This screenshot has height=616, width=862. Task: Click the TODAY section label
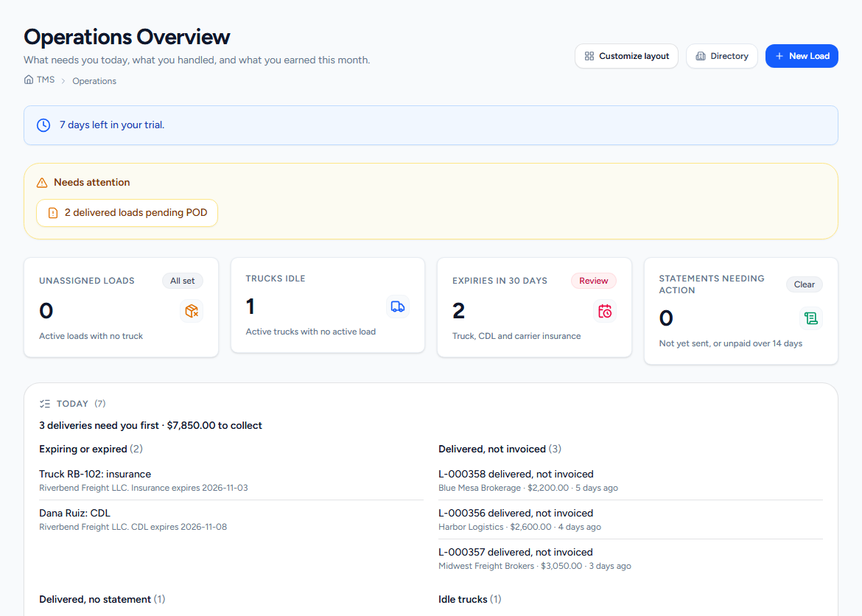pyautogui.click(x=72, y=404)
